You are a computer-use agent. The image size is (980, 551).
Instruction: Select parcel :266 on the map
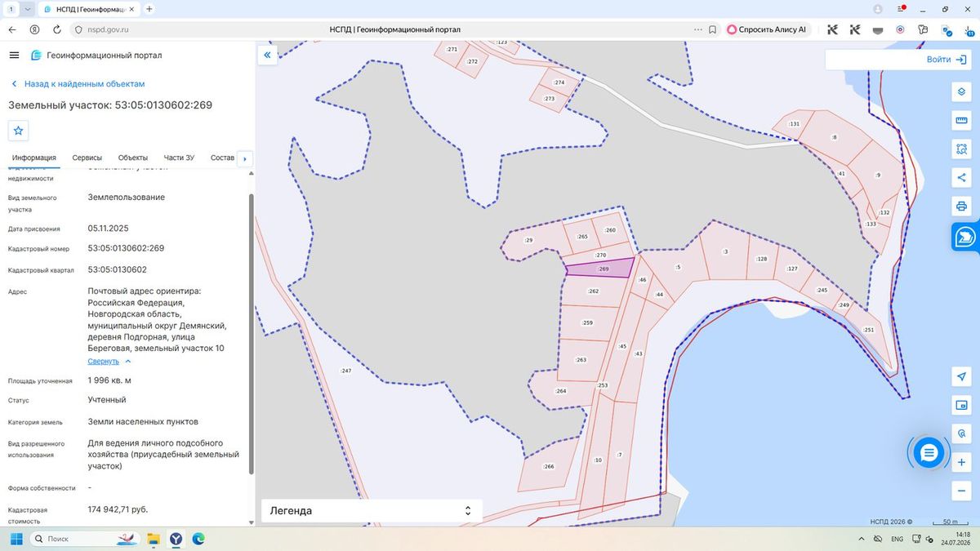tap(548, 467)
